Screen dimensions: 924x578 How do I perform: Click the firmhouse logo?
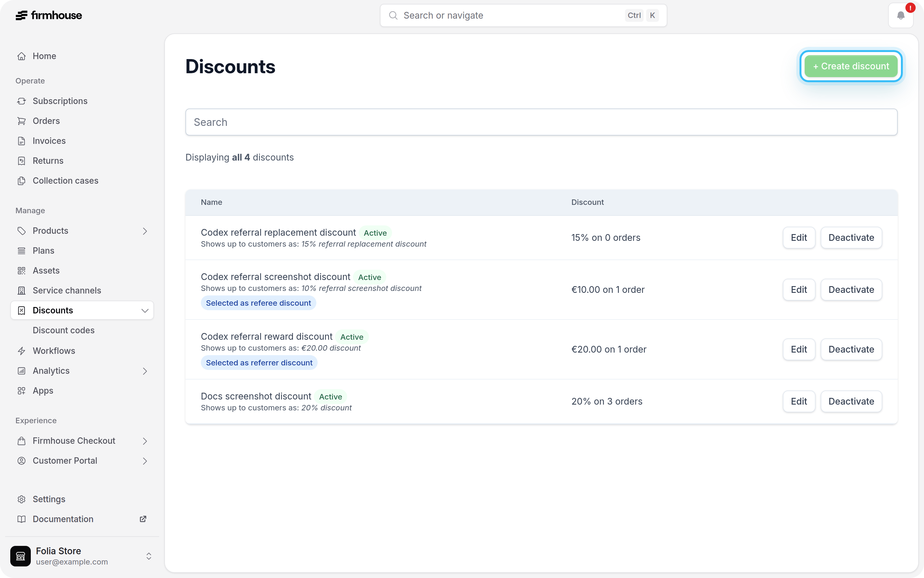tap(48, 15)
